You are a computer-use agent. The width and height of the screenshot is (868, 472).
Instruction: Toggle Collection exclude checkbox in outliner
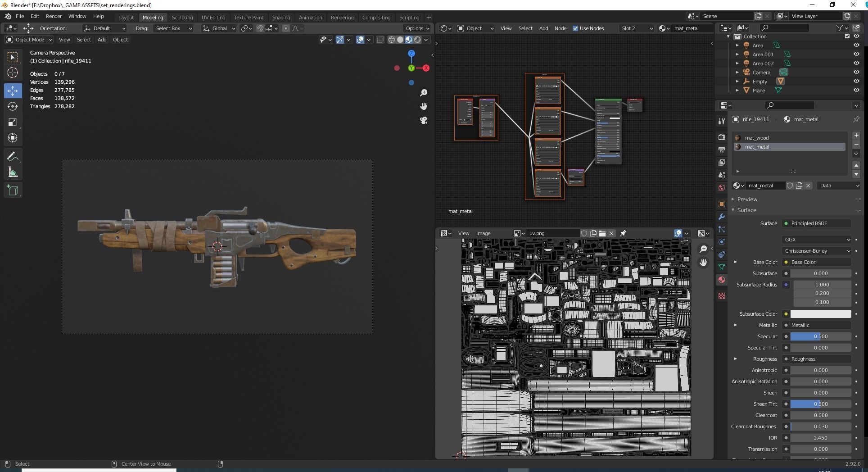[847, 36]
